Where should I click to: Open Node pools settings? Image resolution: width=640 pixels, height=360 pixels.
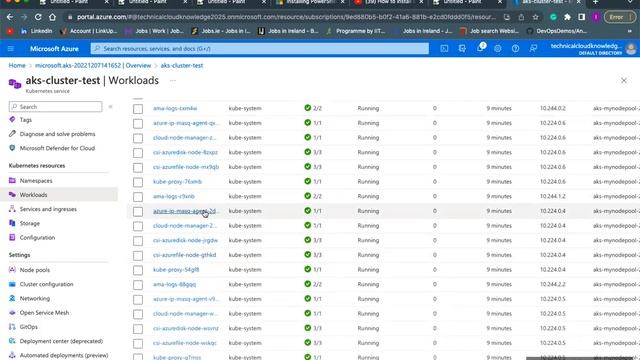pos(35,270)
